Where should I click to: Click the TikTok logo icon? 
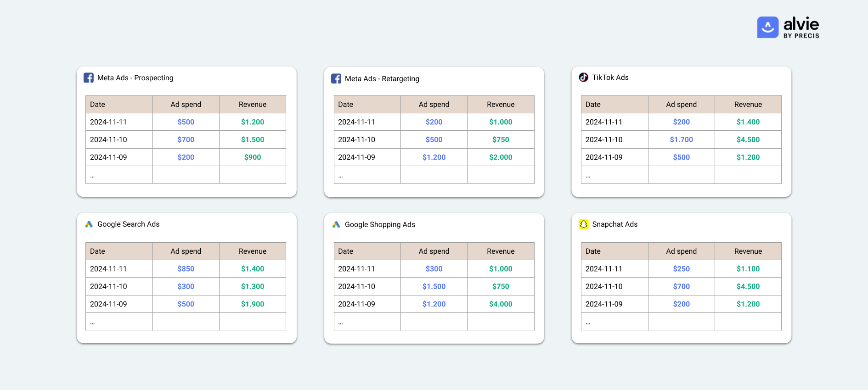[583, 77]
